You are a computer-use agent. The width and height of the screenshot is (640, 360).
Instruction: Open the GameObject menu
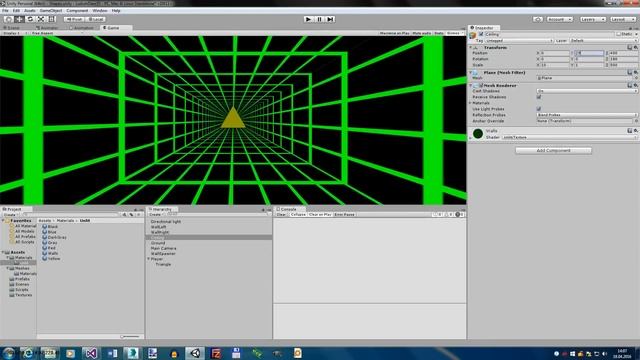(51, 11)
